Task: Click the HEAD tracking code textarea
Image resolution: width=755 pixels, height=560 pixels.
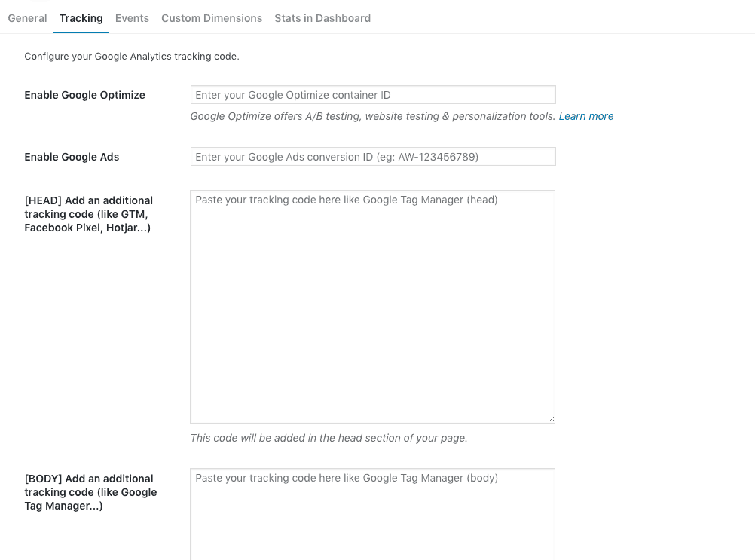Action: pos(373,307)
